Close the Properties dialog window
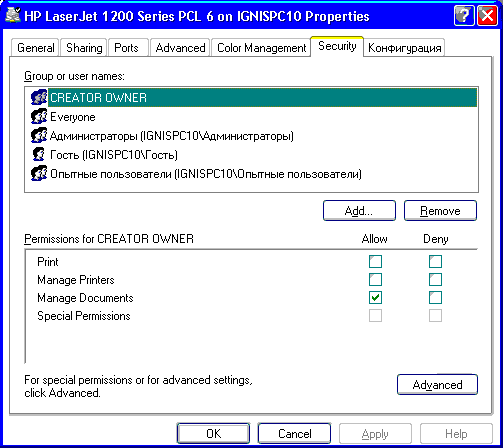 [487, 16]
